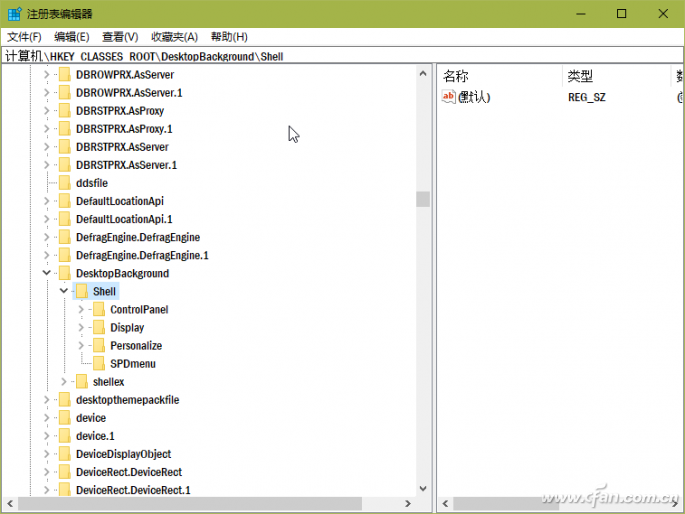Click the DefragEngine.DefragEngine folder icon
The height and width of the screenshot is (514, 685).
65,237
